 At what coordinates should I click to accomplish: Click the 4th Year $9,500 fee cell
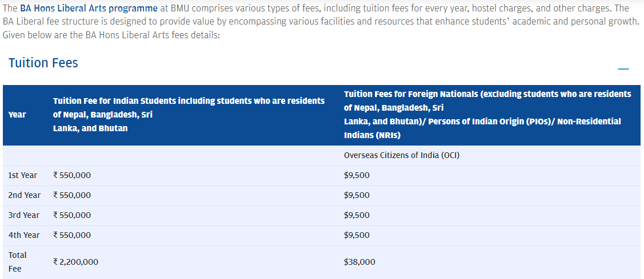tap(357, 235)
